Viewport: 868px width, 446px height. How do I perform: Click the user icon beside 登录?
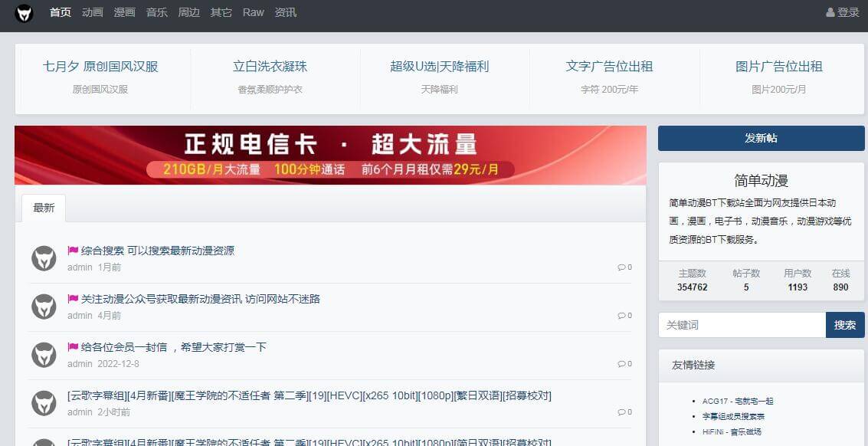830,13
